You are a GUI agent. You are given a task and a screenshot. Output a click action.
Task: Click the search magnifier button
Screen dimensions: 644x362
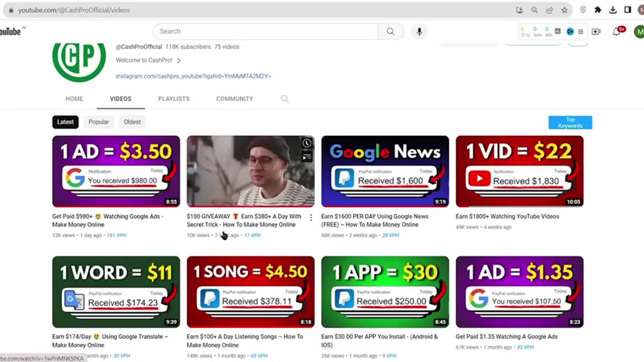pos(390,31)
